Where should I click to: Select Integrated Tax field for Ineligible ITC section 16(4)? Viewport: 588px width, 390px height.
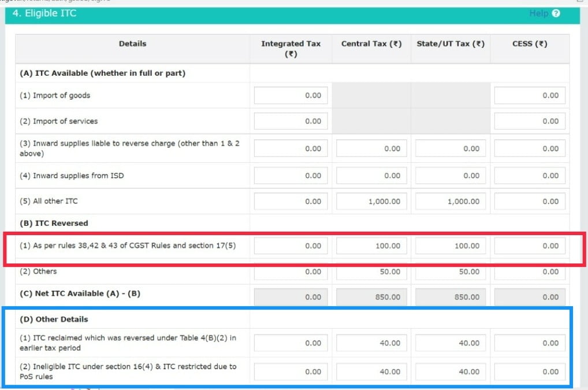tap(291, 372)
